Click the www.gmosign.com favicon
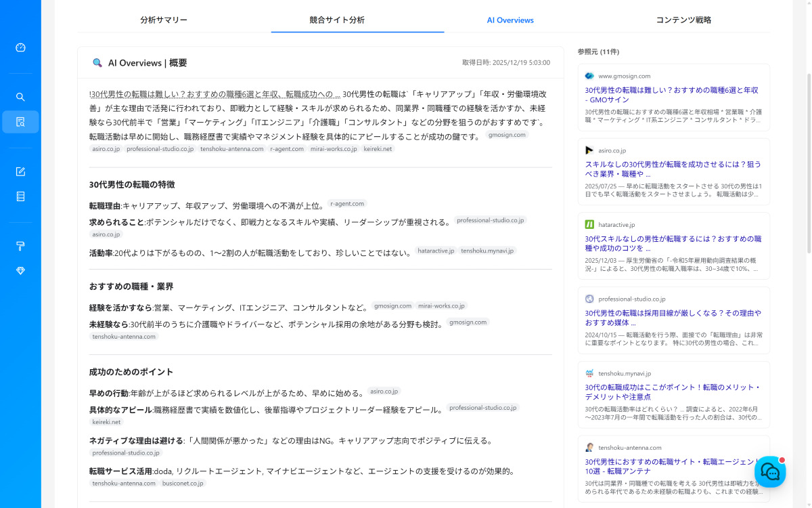 pos(589,76)
